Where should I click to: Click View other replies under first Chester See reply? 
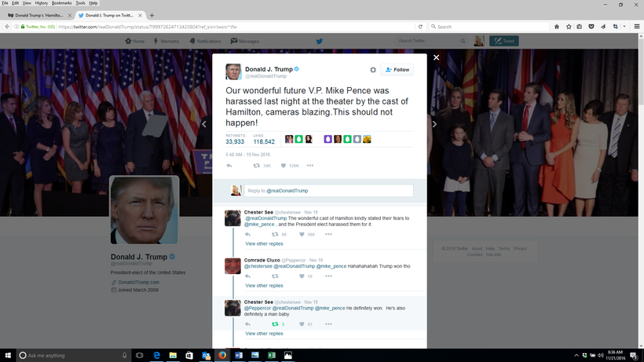264,243
